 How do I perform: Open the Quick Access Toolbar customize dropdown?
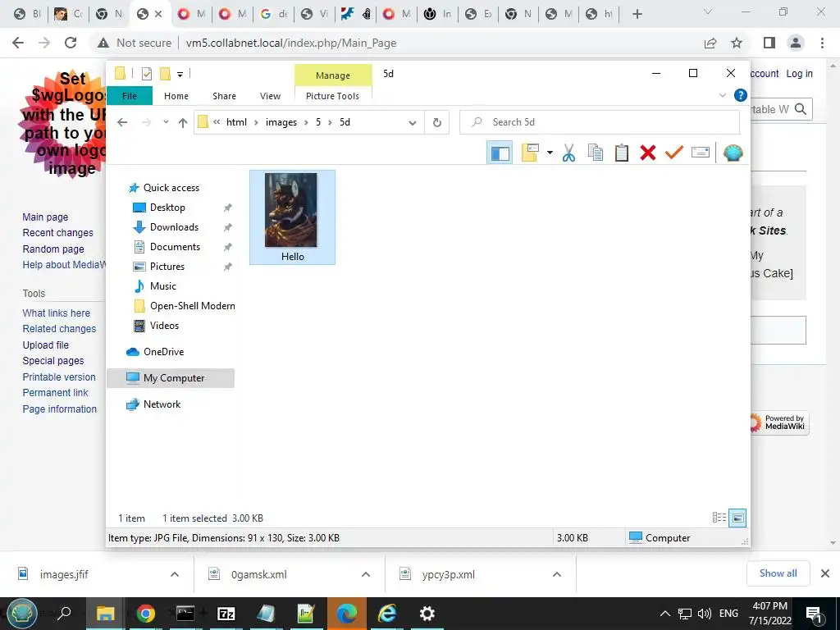180,75
